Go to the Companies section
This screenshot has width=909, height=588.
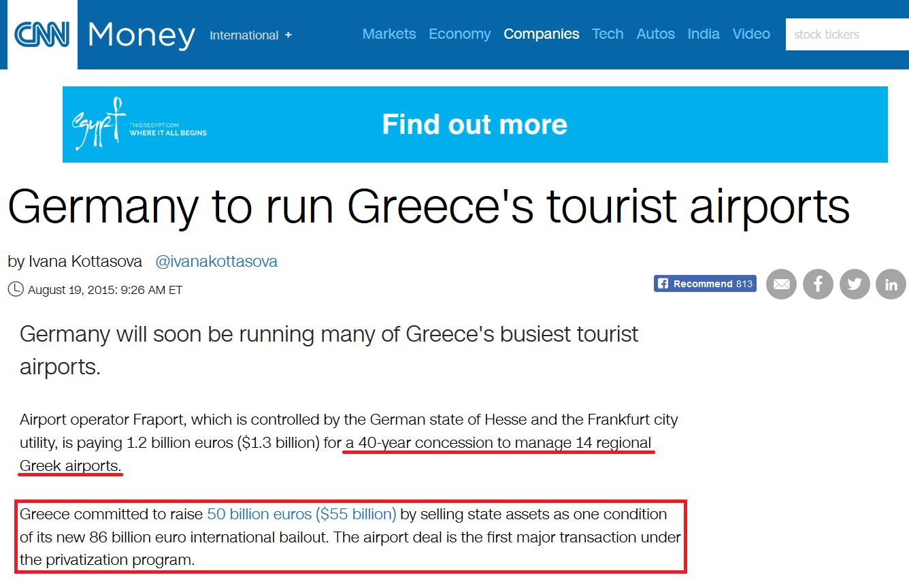[542, 34]
